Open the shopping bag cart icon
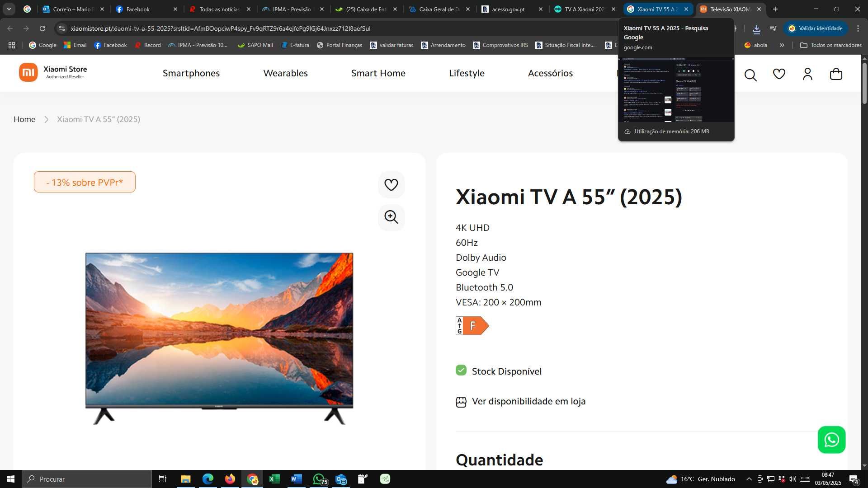This screenshot has width=868, height=488. coord(836,74)
